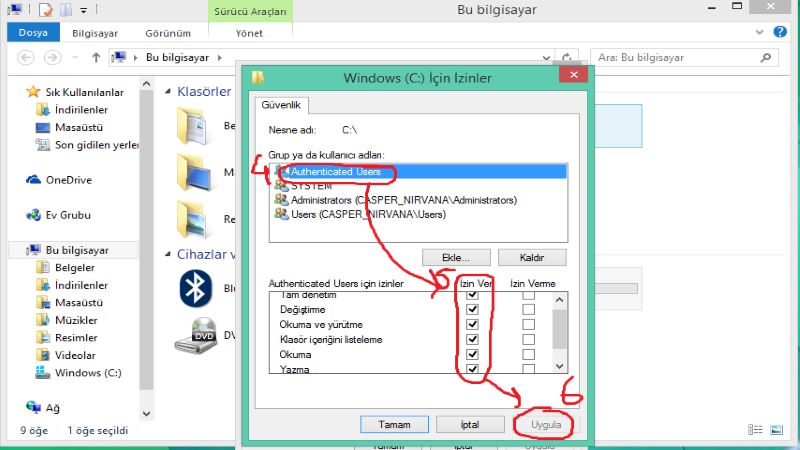
Task: Click the Kaldır button
Action: (x=532, y=258)
